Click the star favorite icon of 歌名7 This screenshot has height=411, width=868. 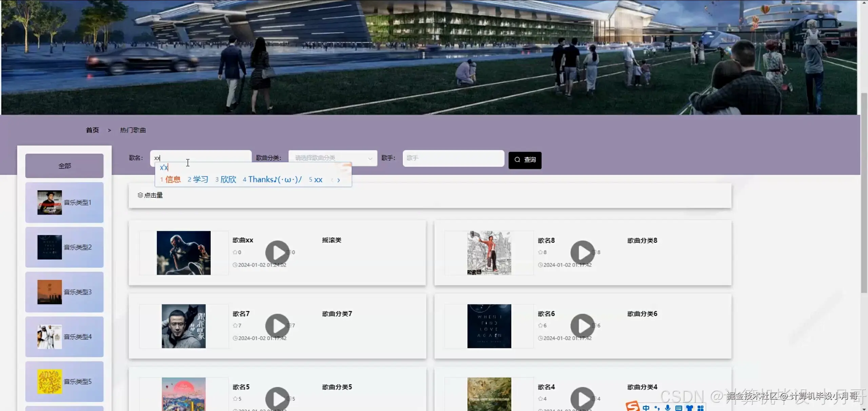point(235,326)
